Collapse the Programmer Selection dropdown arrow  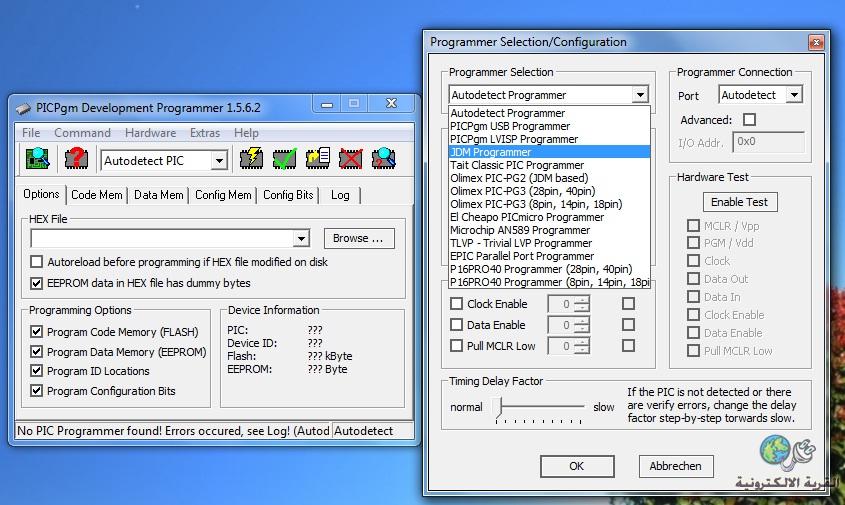click(640, 95)
